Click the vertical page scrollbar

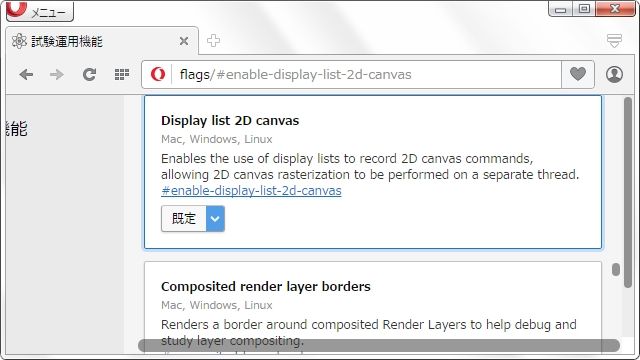pos(629,192)
